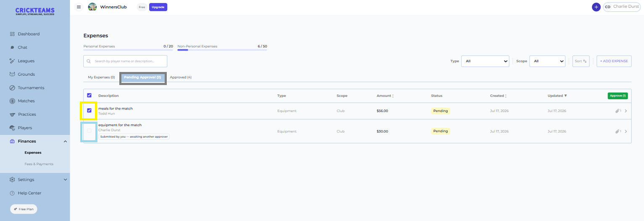The image size is (644, 221).
Task: Click the + ADD EXPENSE button
Action: (x=614, y=61)
